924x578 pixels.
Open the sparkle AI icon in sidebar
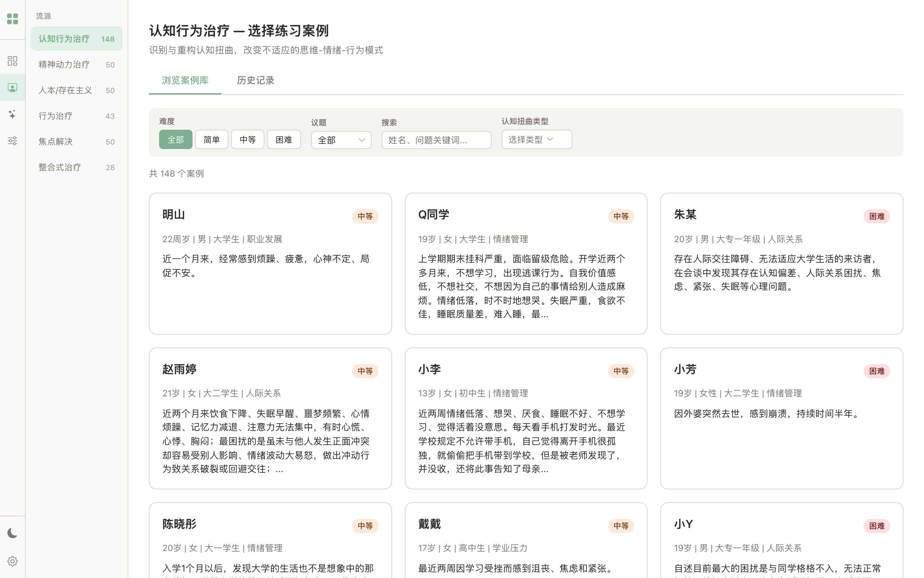click(x=13, y=114)
